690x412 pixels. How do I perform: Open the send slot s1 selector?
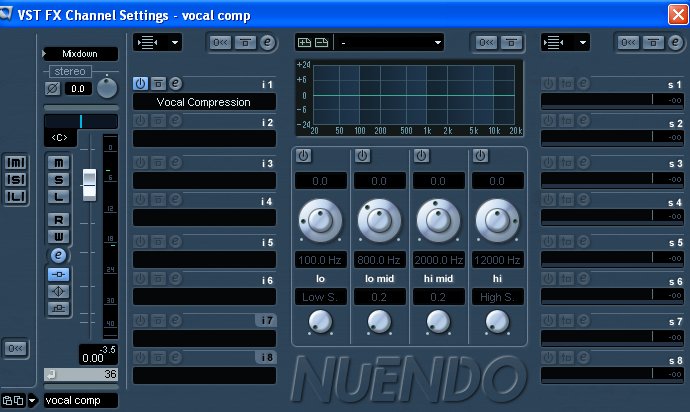pos(612,100)
